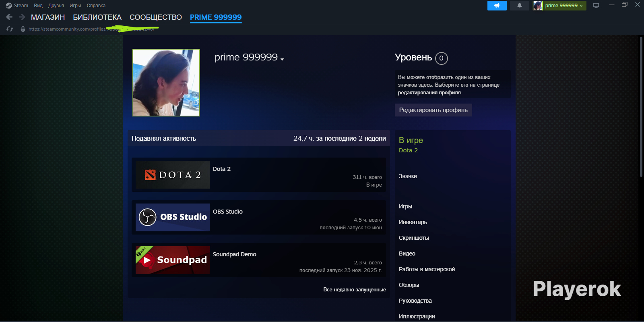
Task: Open the Игры link in profile sidebar
Action: [x=405, y=206]
